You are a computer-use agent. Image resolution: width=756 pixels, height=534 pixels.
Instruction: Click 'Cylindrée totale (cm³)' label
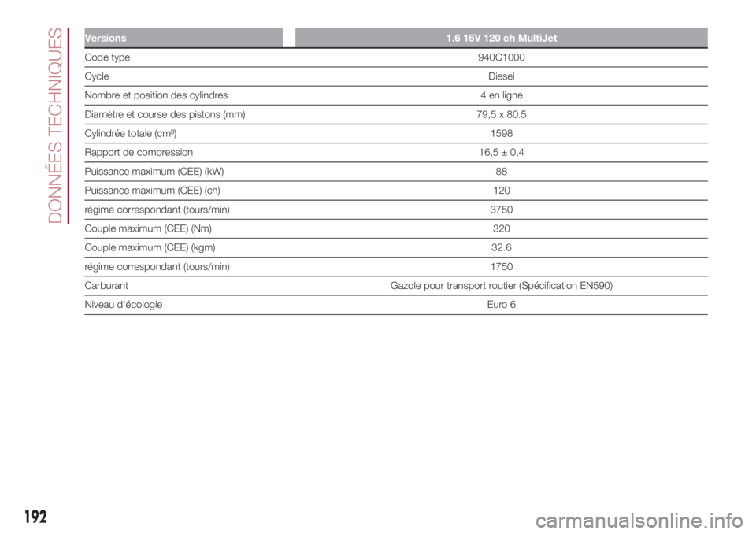coord(130,134)
